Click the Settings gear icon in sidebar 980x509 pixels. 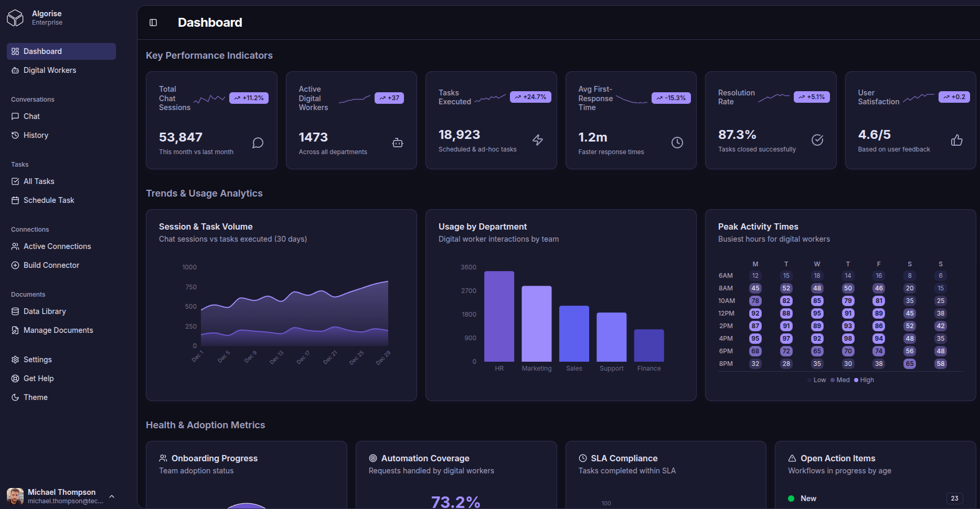(x=15, y=360)
